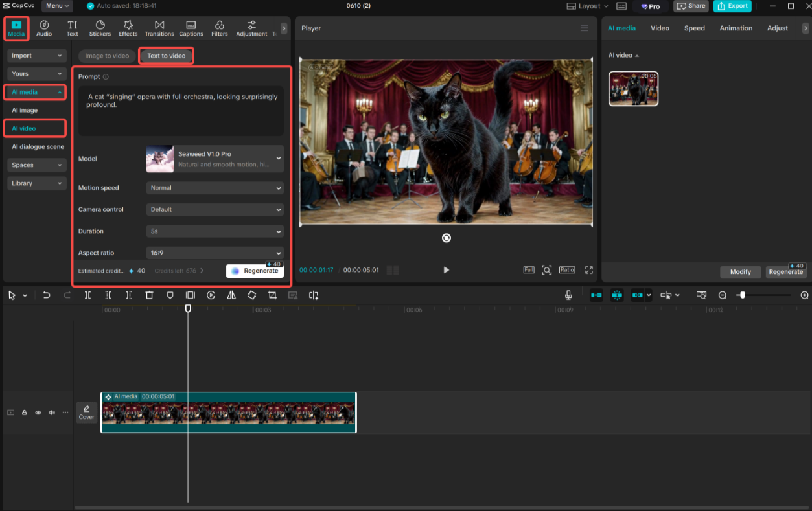Click the Transitions tool icon
812x511 pixels.
click(x=159, y=28)
